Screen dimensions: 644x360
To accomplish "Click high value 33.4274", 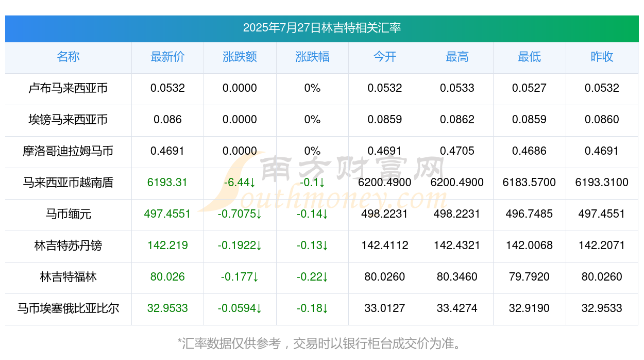I will 457,308.
